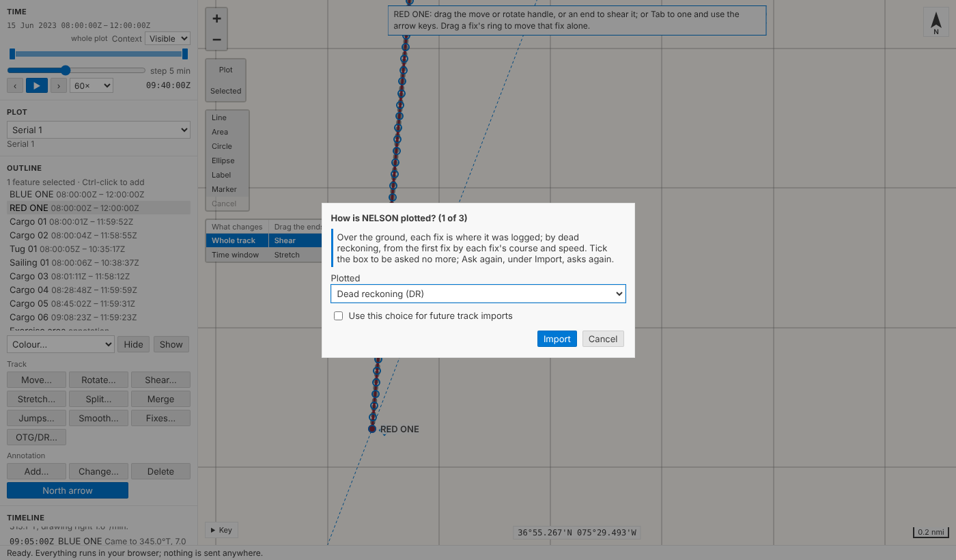Viewport: 956px width, 560px height.
Task: Select BLUE ONE in the outline list
Action: (x=98, y=195)
